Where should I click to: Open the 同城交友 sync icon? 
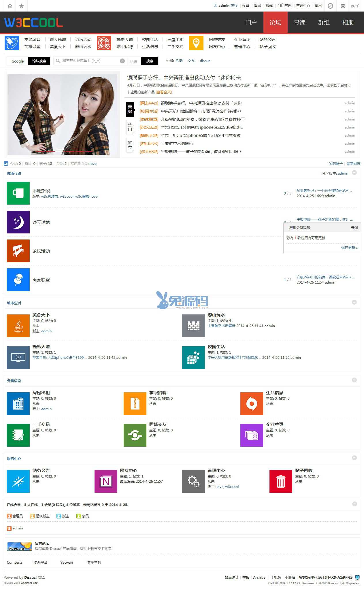(x=135, y=435)
